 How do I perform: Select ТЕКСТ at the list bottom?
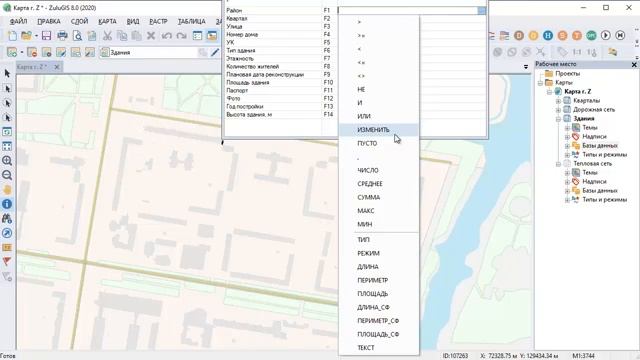point(378,348)
